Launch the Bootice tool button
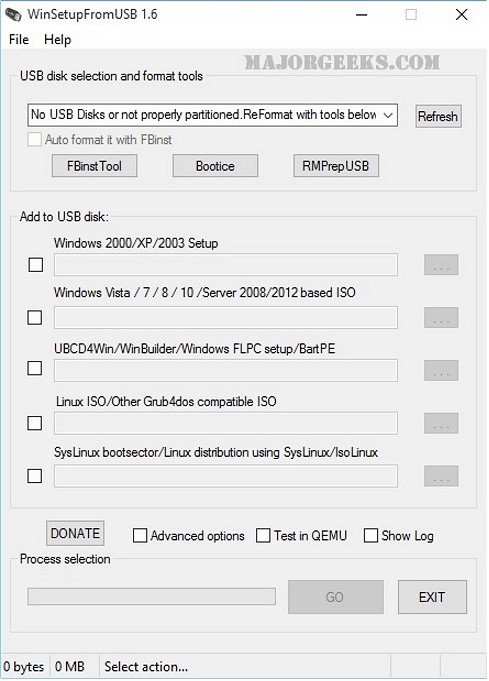This screenshot has width=489, height=681. click(215, 166)
